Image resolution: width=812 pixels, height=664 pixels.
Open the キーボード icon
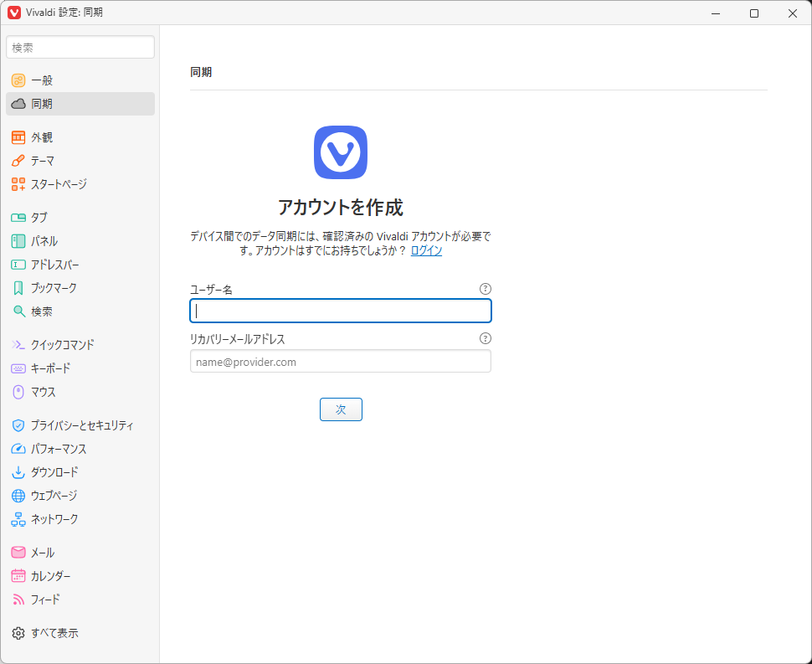click(x=18, y=368)
